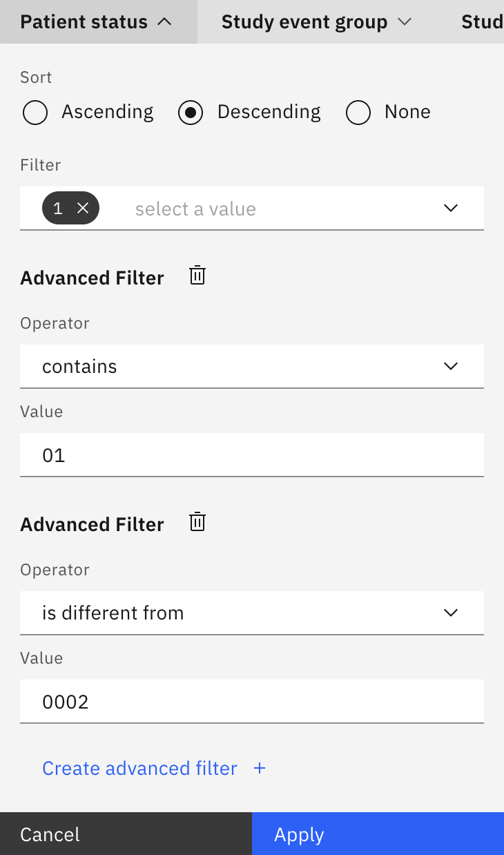Screen dimensions: 504x855
Task: Select the Ascending sort radio button
Action: pyautogui.click(x=35, y=113)
